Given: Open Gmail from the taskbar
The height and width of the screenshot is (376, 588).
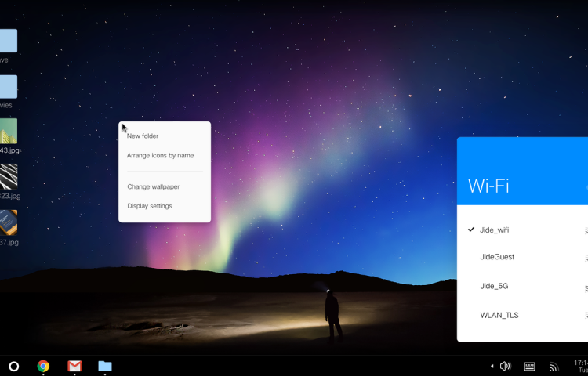Looking at the screenshot, I should (74, 366).
